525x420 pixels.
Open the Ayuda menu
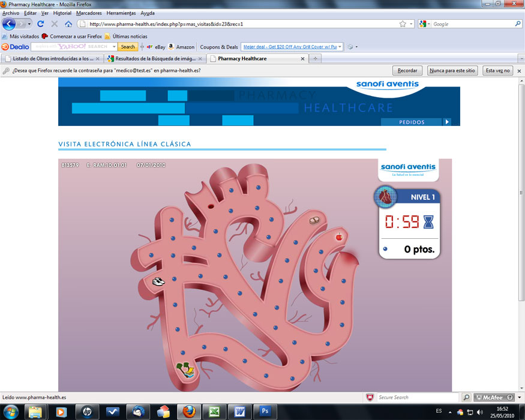[x=148, y=13]
